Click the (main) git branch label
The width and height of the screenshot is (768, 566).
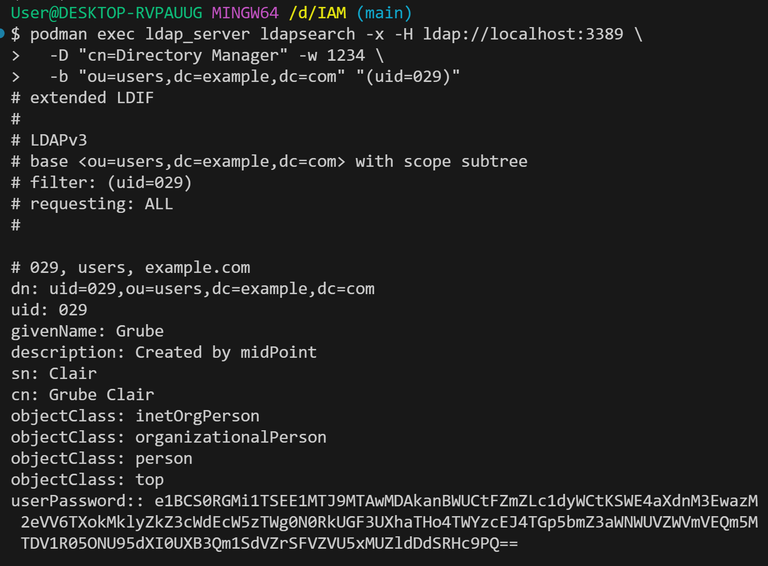click(384, 13)
